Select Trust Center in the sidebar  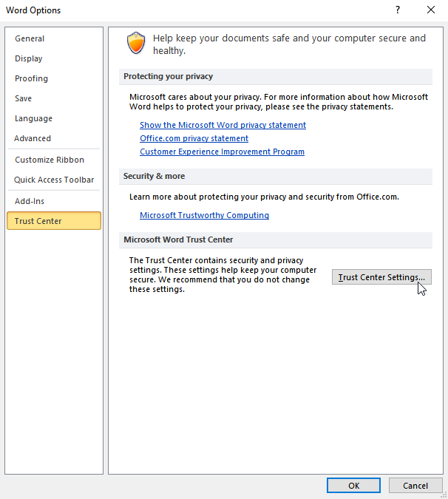pyautogui.click(x=54, y=221)
